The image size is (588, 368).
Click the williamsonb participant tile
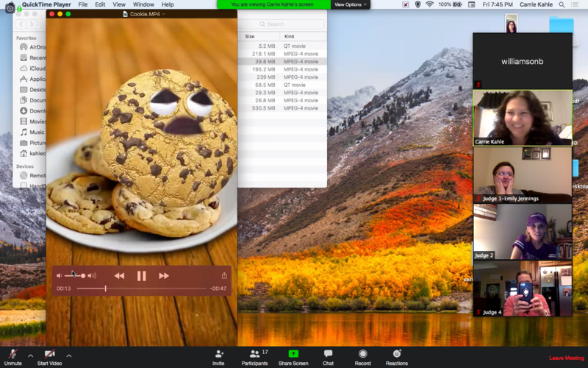click(x=523, y=61)
